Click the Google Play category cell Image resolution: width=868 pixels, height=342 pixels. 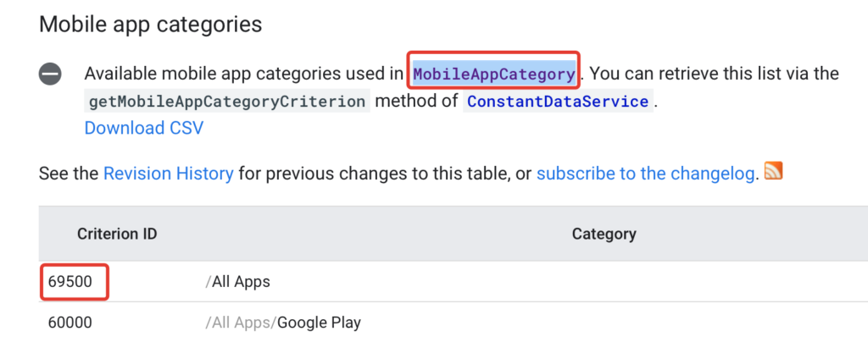pos(320,323)
